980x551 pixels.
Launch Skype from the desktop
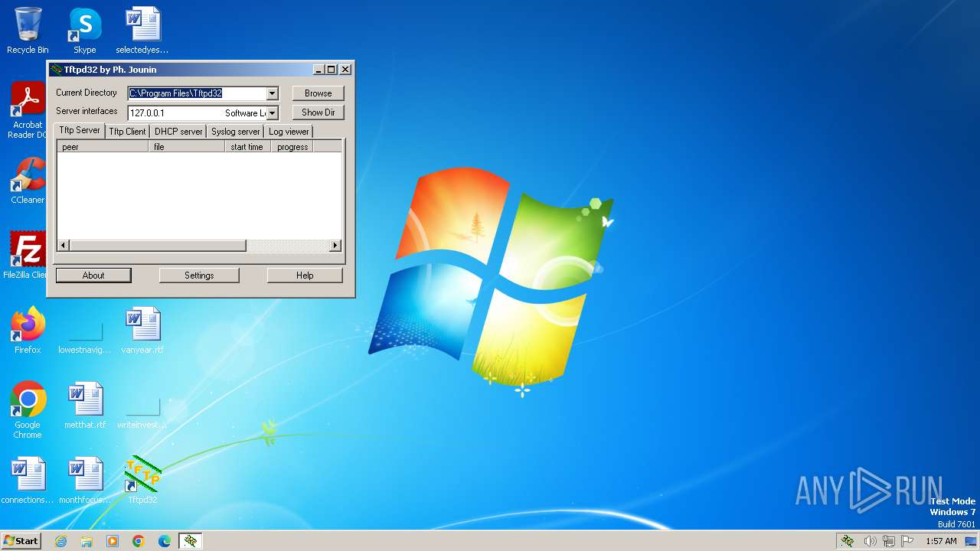tap(84, 31)
